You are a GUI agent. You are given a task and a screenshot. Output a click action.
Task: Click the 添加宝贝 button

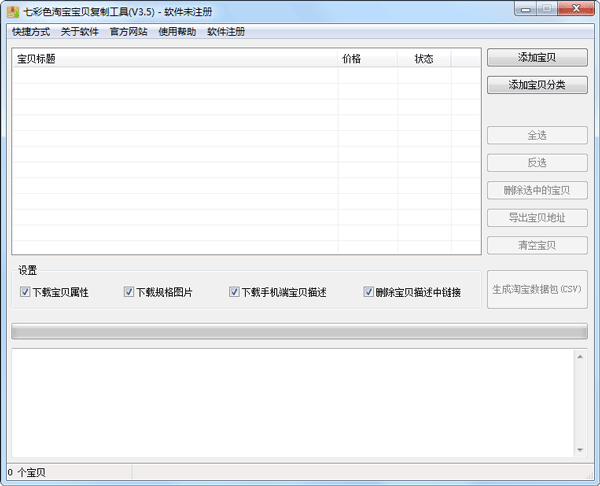click(x=537, y=57)
